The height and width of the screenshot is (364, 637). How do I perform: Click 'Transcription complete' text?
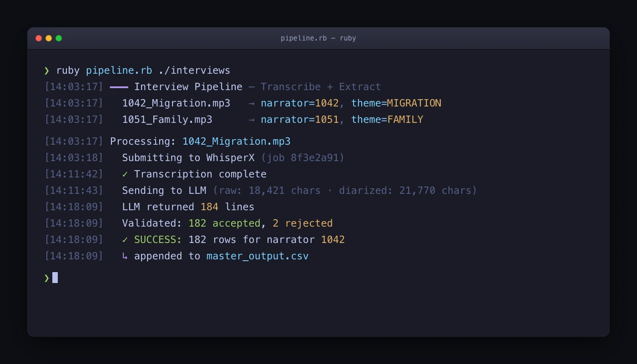point(200,174)
